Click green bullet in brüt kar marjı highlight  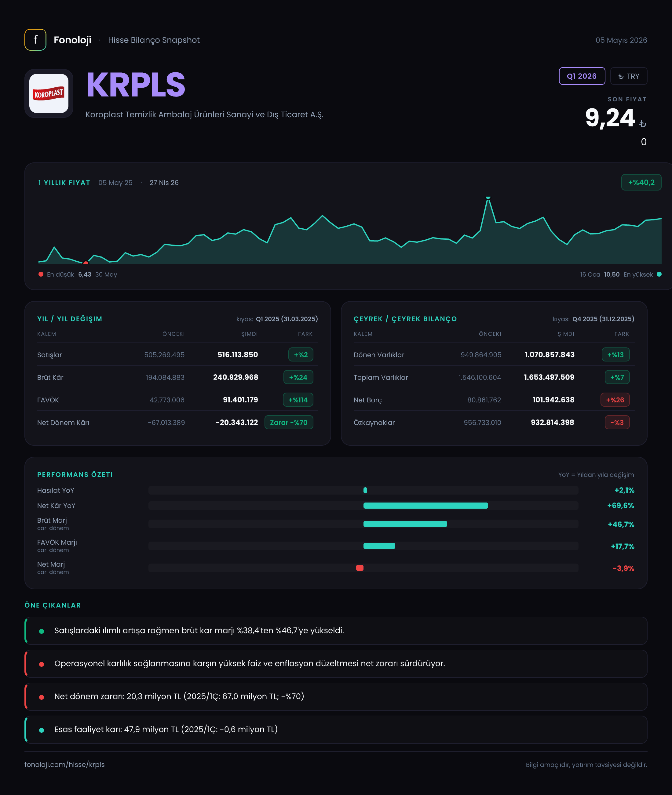click(42, 631)
